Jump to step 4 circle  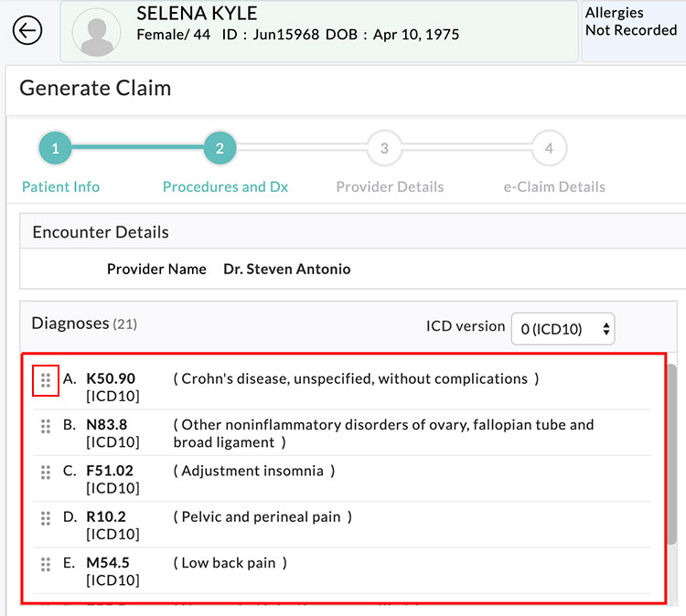(549, 148)
